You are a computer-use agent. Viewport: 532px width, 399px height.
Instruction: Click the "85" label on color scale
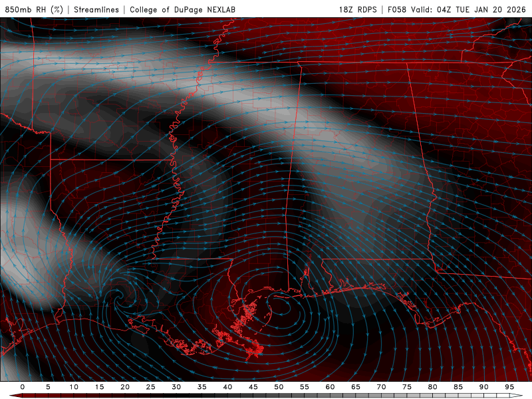click(x=458, y=387)
